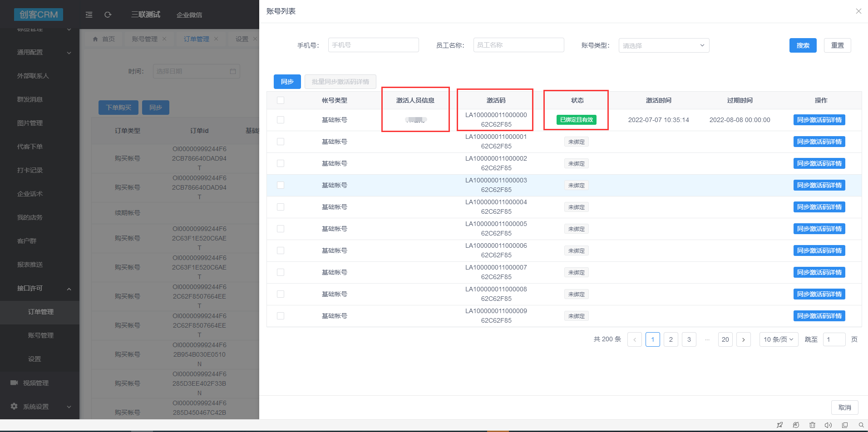The image size is (868, 432).
Task: Close the 账号列表 dialog with the X icon
Action: point(858,11)
